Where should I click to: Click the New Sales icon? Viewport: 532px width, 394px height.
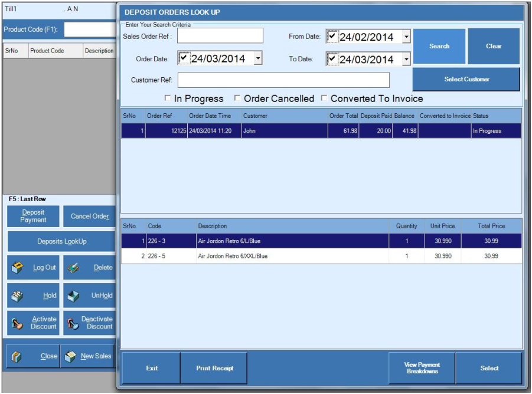coord(71,356)
